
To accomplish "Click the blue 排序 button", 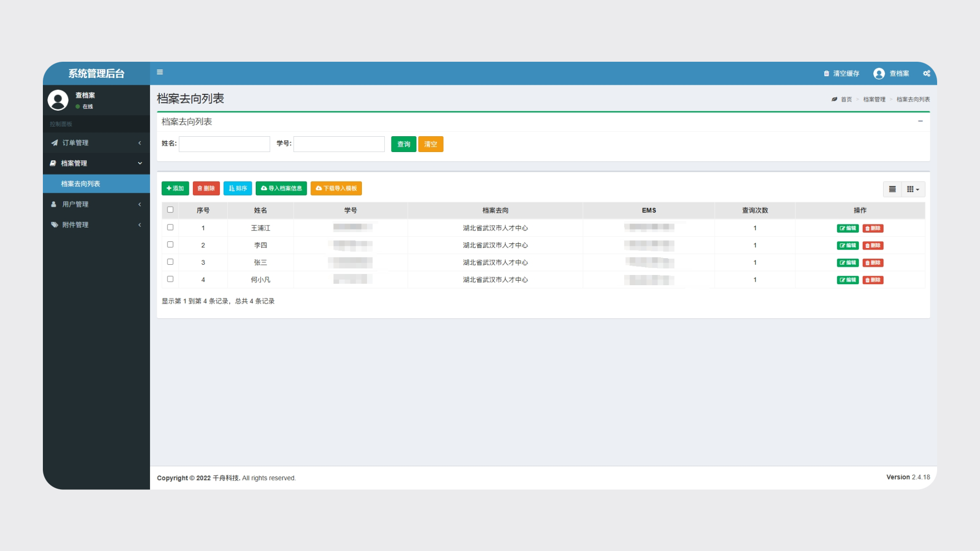I will [x=238, y=188].
